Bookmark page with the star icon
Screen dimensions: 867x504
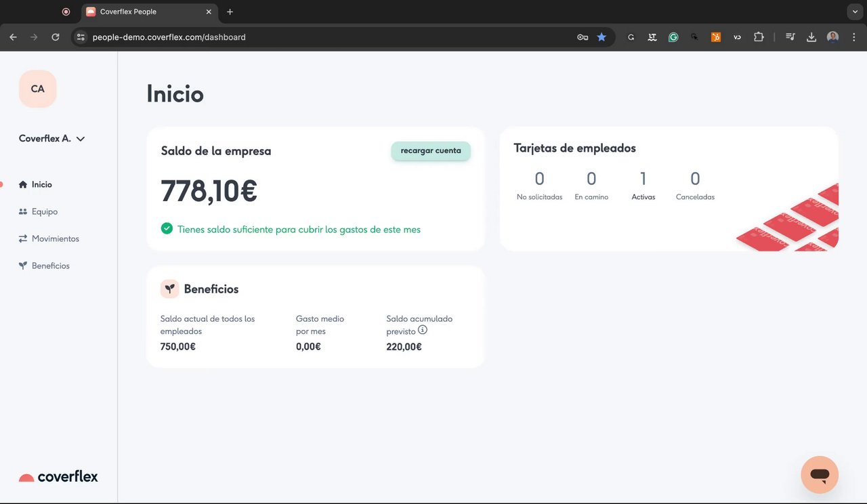(x=601, y=37)
